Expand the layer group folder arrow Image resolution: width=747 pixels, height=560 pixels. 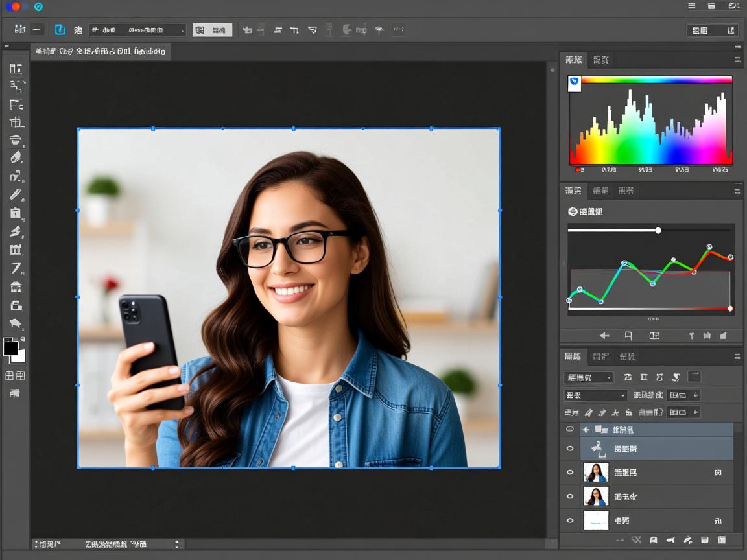(586, 429)
